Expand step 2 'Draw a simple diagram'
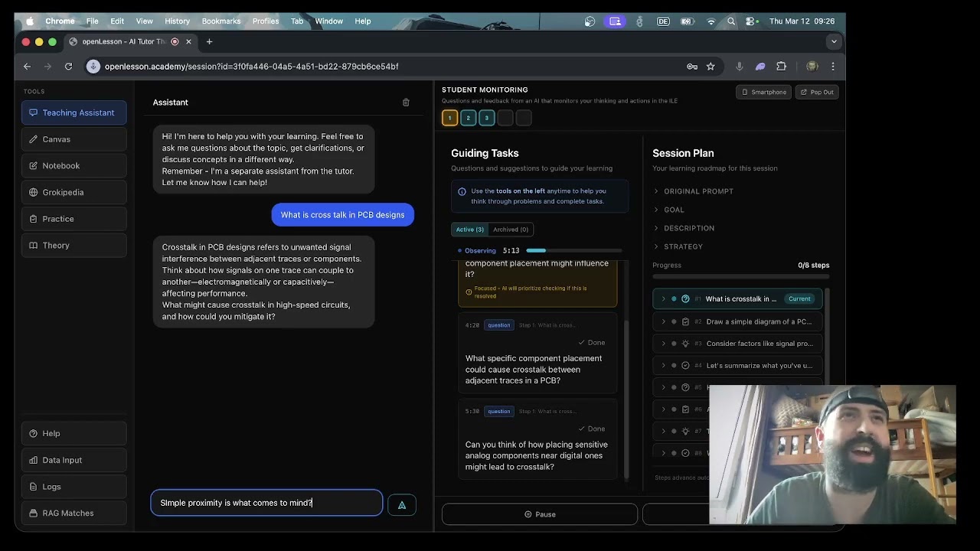This screenshot has width=980, height=551. pos(663,321)
